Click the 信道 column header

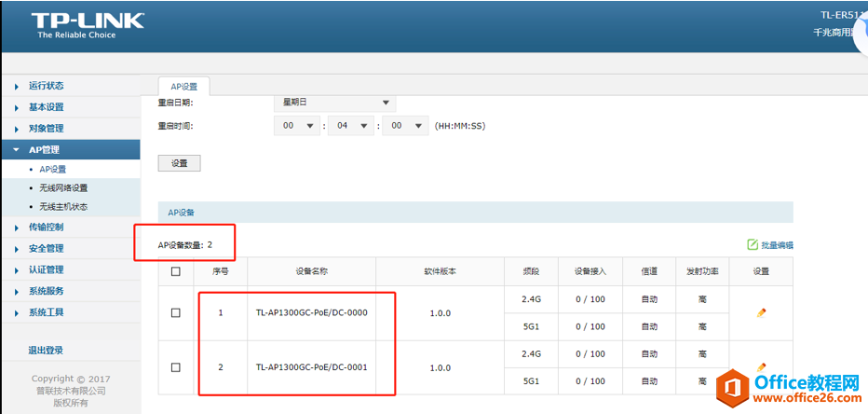pos(649,271)
